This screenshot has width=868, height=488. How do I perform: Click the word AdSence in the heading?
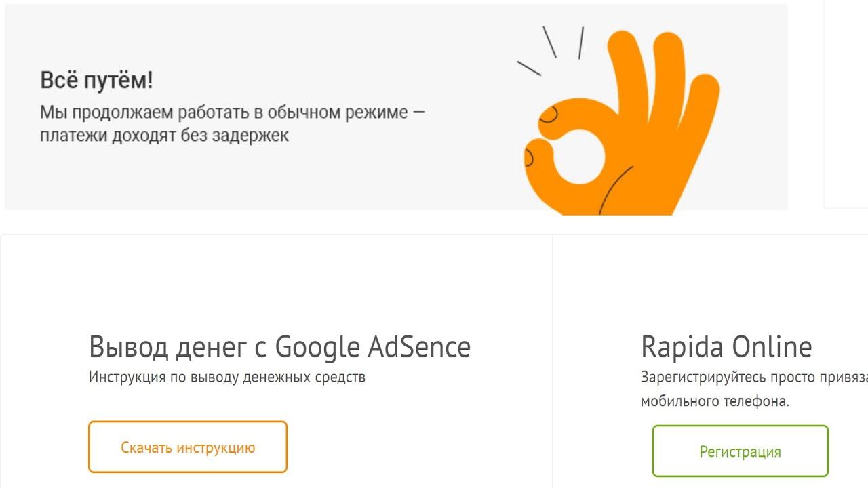pos(419,347)
